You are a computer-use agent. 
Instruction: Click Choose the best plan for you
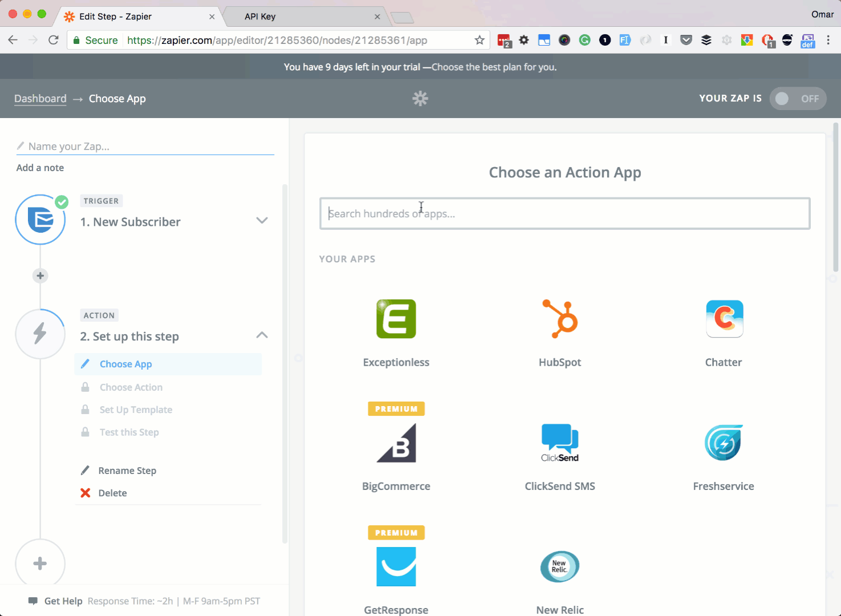pos(494,67)
